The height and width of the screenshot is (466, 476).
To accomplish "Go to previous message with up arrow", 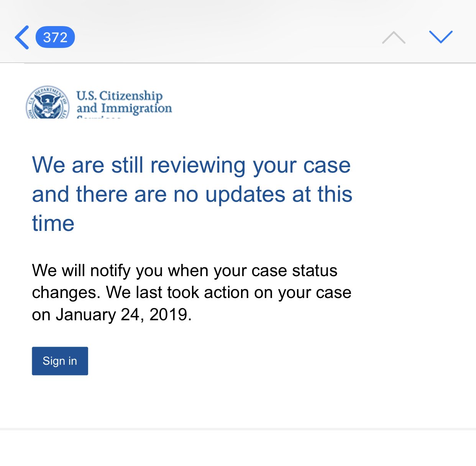I will [394, 37].
